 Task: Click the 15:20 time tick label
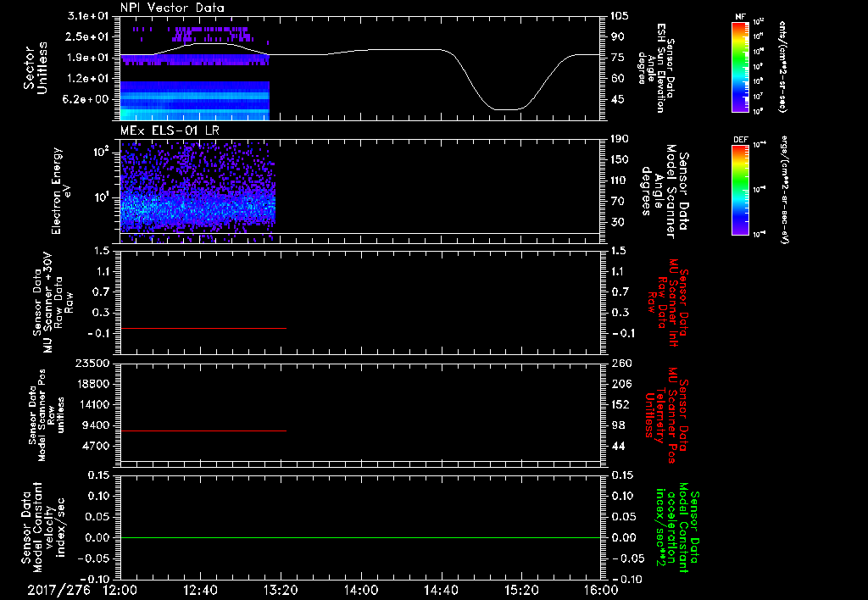pos(521,590)
